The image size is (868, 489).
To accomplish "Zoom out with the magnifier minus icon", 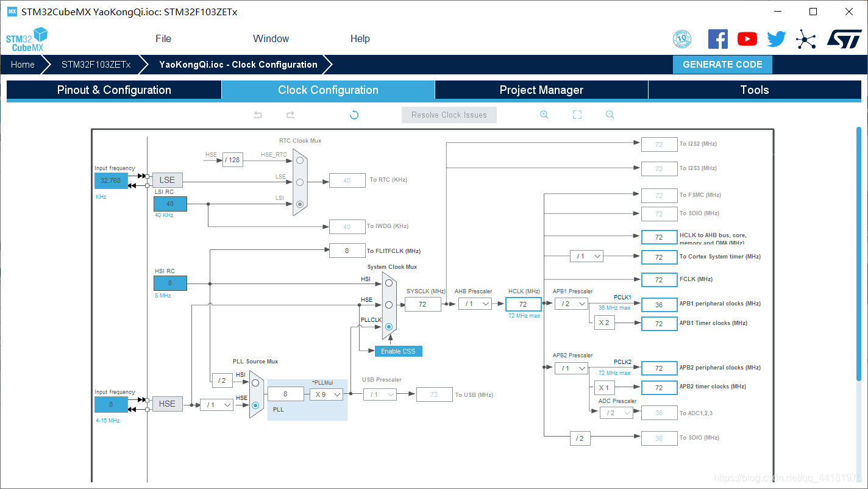I will pos(610,115).
